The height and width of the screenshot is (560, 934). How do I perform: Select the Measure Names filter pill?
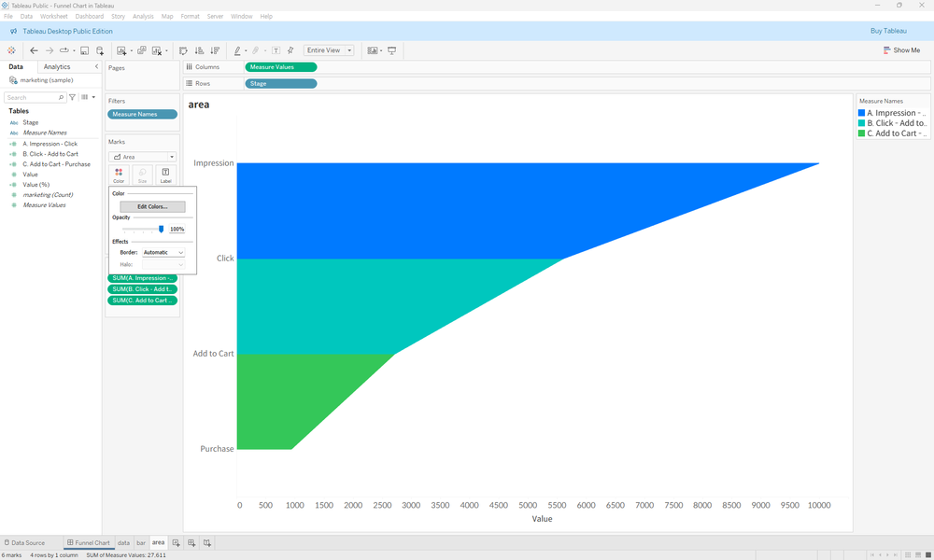142,113
